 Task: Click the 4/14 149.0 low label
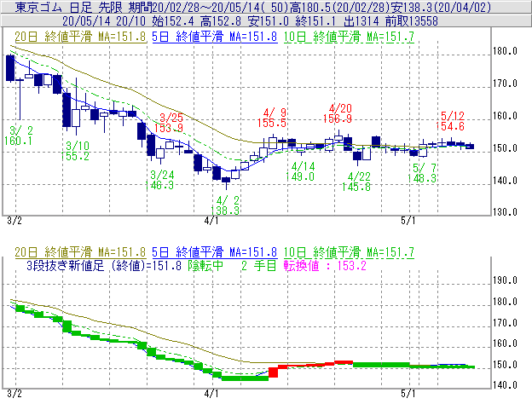pyautogui.click(x=300, y=171)
